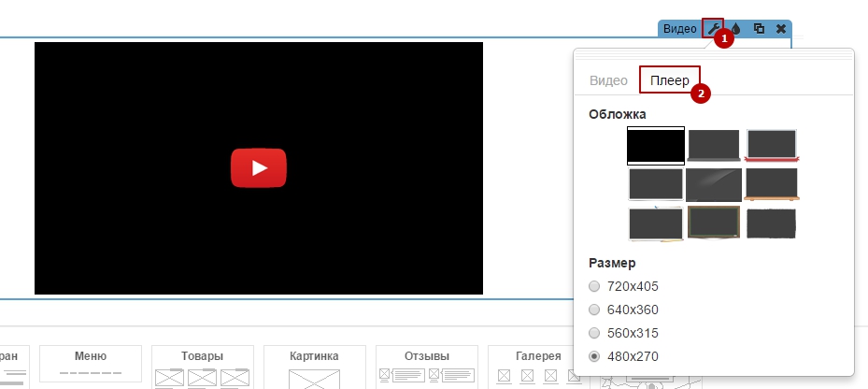This screenshot has height=389, width=868.
Task: Switch to the Видео tab in settings popup
Action: click(608, 80)
